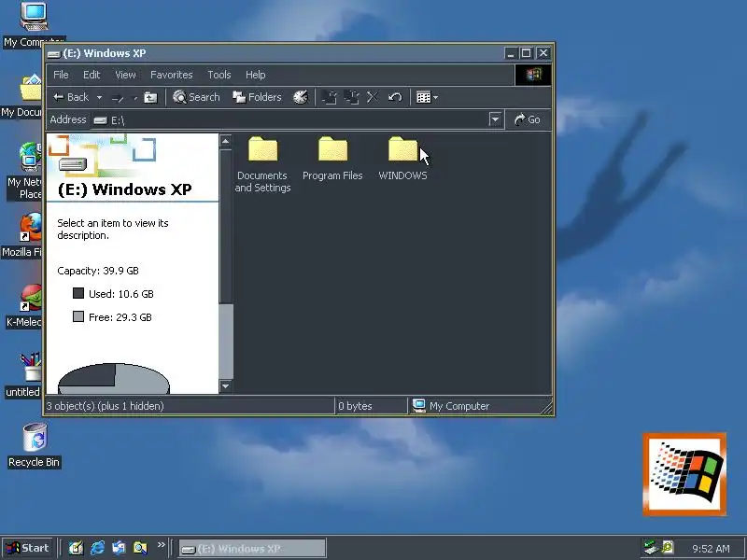
Task: Launch Outlook Express from quick launch
Action: (x=119, y=548)
